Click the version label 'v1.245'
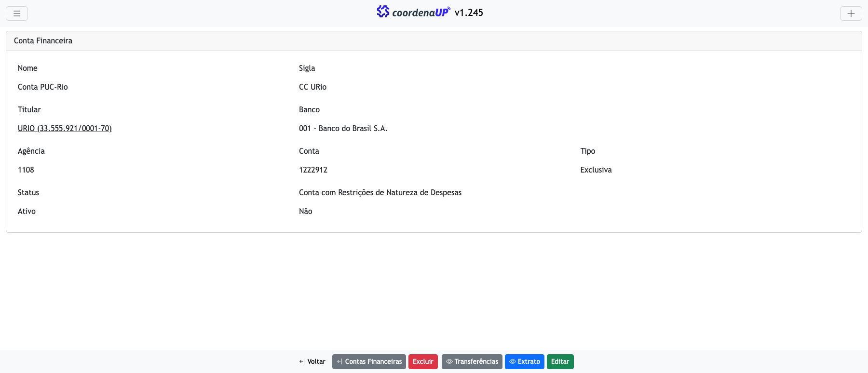This screenshot has height=373, width=868. [x=469, y=13]
